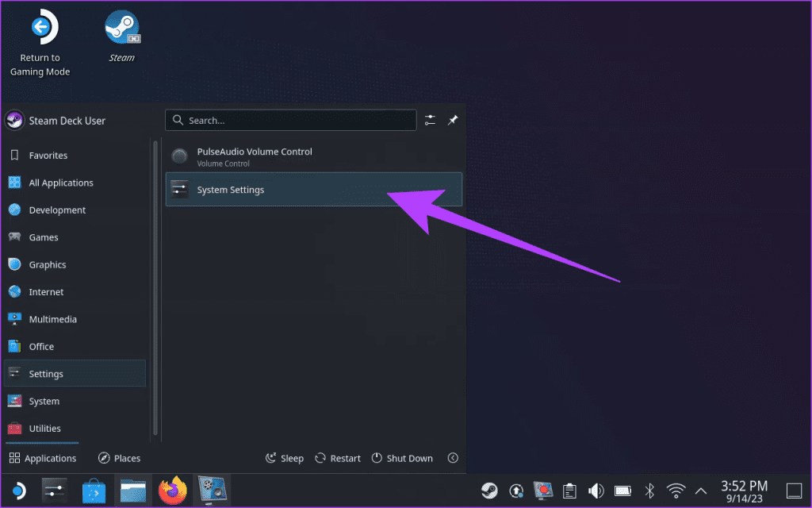Pin the application launcher open
This screenshot has height=508, width=812.
(453, 121)
